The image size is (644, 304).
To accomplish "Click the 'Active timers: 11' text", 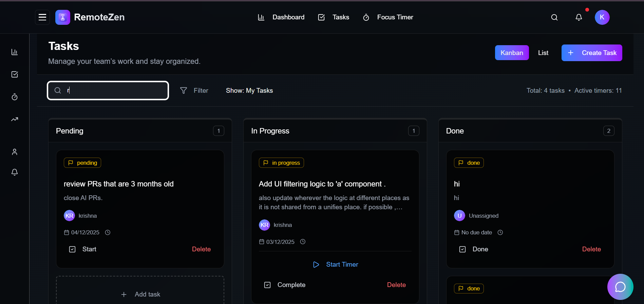I will pos(598,90).
